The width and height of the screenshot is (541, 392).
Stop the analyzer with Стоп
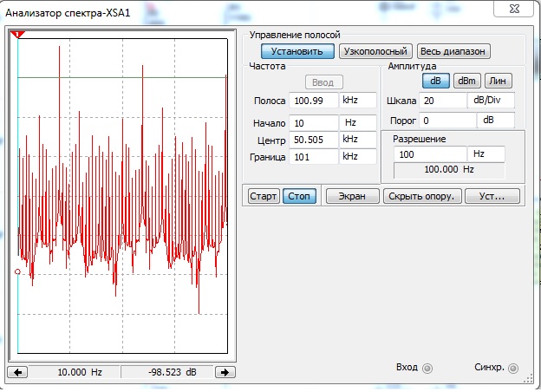[299, 196]
